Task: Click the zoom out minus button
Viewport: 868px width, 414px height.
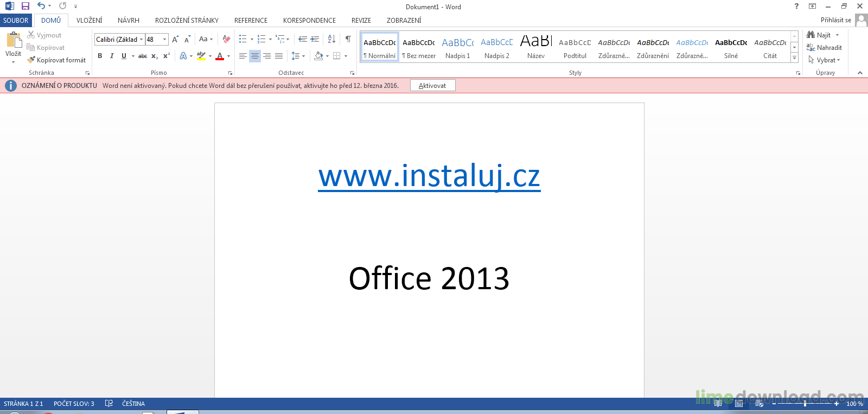Action: [775, 404]
